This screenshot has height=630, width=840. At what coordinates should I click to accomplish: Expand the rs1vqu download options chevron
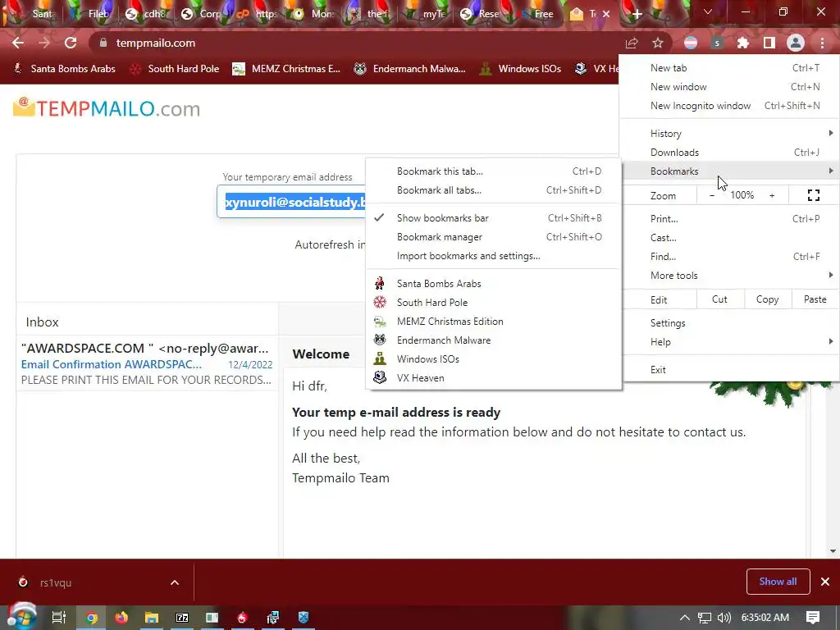(175, 582)
